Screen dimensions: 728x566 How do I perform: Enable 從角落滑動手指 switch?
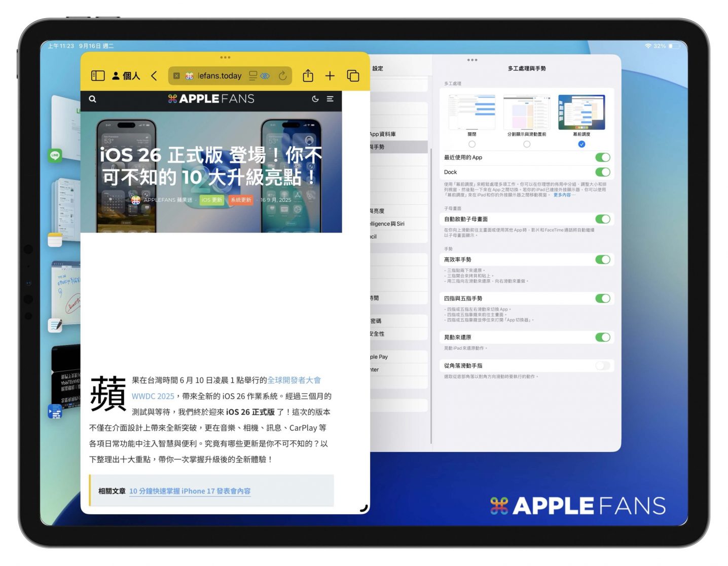602,366
